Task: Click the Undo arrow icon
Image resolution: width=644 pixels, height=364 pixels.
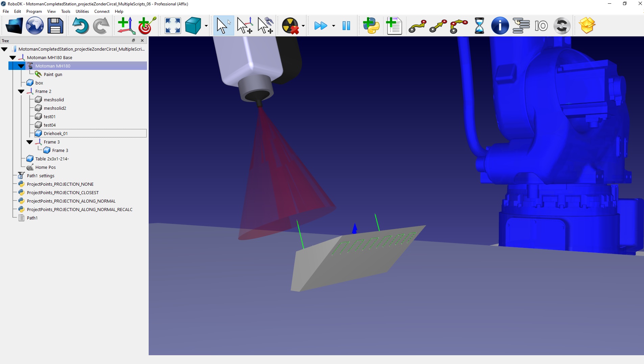Action: point(80,26)
